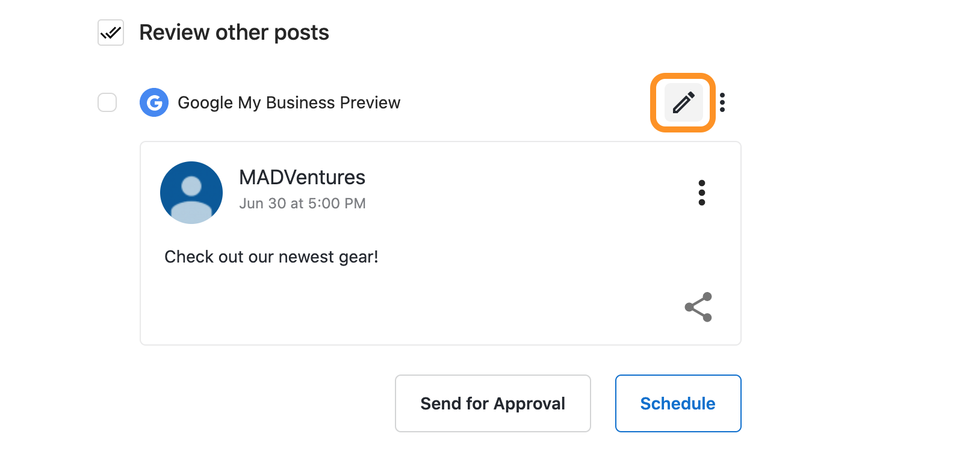Click the share icon in the post preview
Image resolution: width=980 pixels, height=454 pixels.
tap(698, 307)
